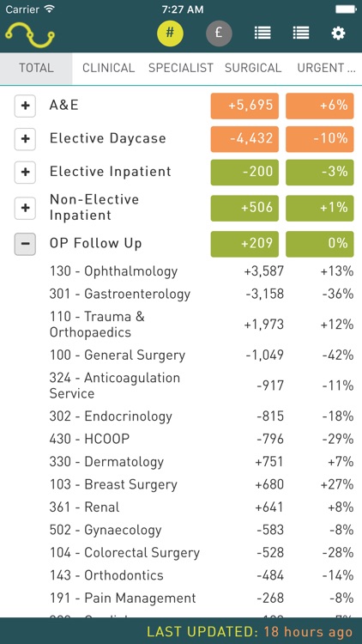The width and height of the screenshot is (362, 644).
Task: Switch to the CLINICAL tab
Action: click(108, 68)
